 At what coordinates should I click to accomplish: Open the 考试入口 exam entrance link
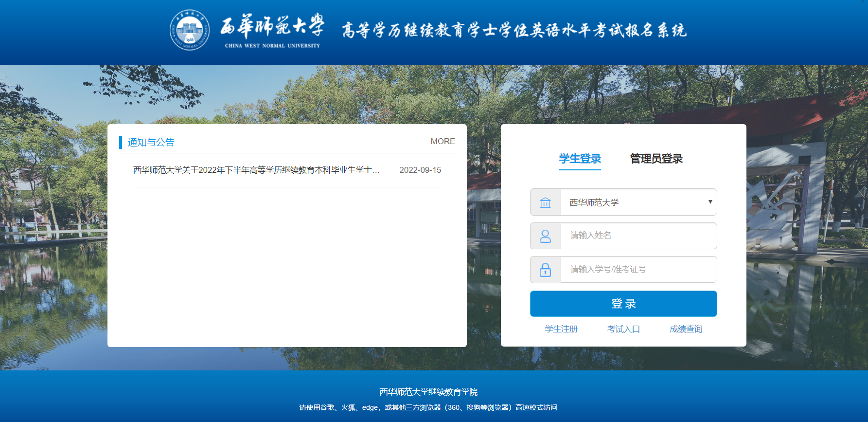point(623,329)
